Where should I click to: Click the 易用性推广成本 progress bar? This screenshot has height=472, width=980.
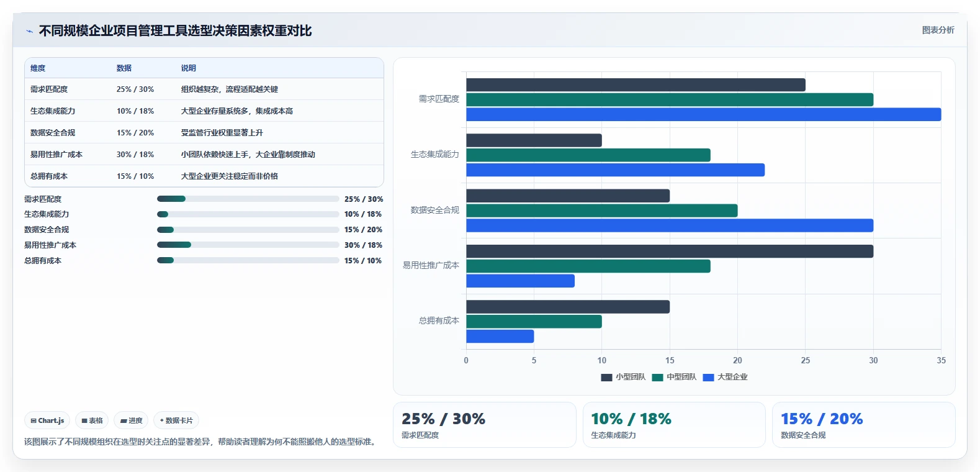[x=248, y=245]
